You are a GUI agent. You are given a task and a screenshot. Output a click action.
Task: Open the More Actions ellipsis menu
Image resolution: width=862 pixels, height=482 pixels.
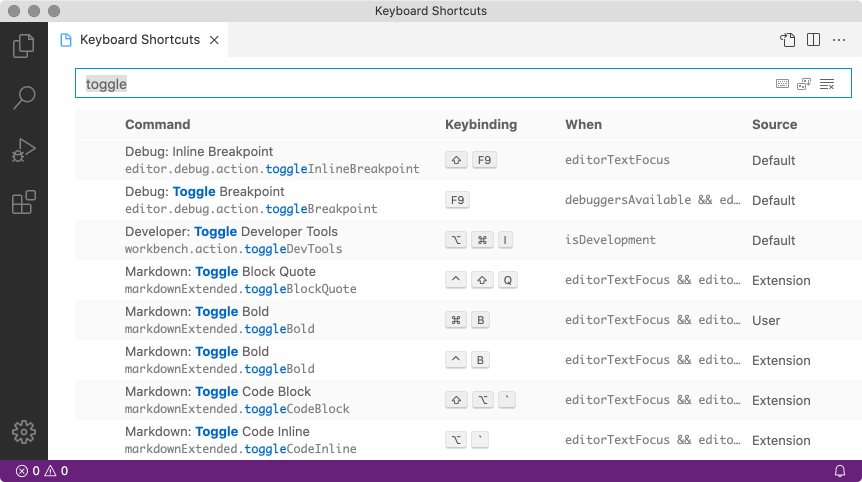click(839, 40)
